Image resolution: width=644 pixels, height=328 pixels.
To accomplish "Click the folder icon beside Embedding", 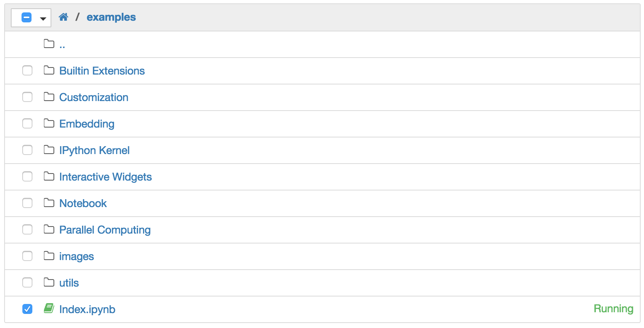I will (49, 123).
